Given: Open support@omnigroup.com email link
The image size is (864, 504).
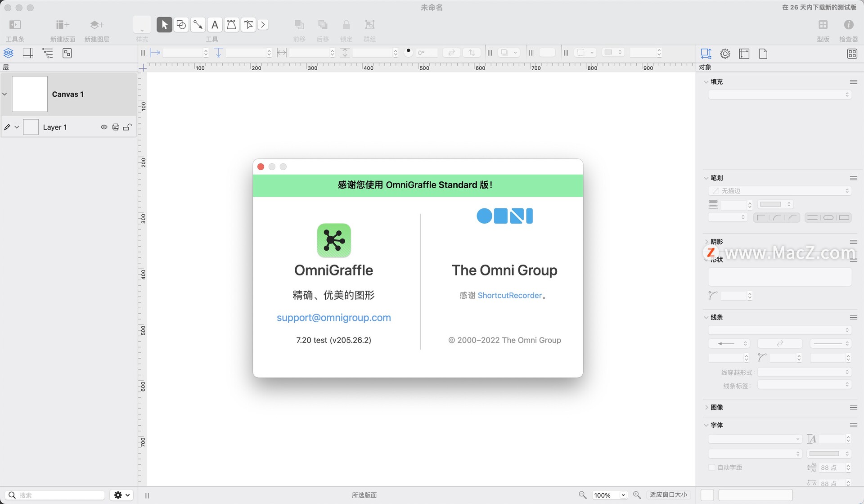Looking at the screenshot, I should tap(333, 318).
